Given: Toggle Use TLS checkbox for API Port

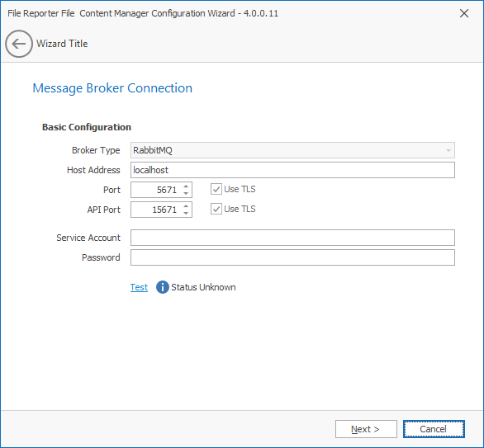Looking at the screenshot, I should point(216,209).
